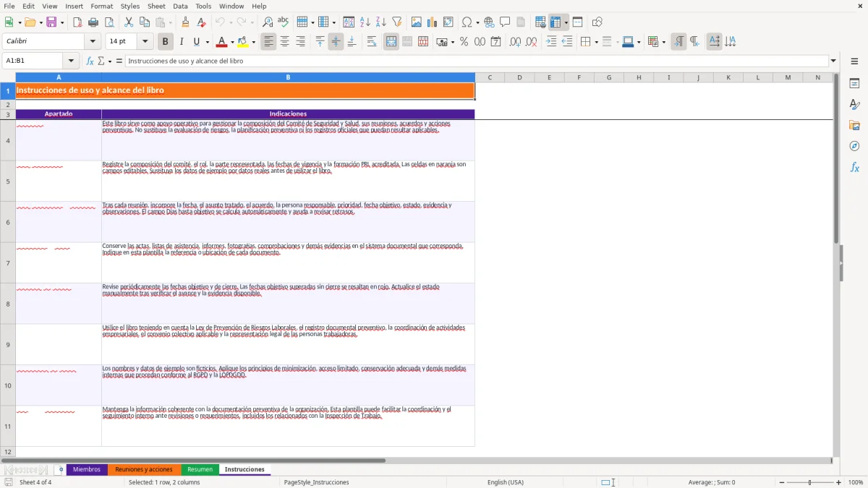This screenshot has width=868, height=488.
Task: Open the sidebar Navigator
Action: click(x=854, y=147)
